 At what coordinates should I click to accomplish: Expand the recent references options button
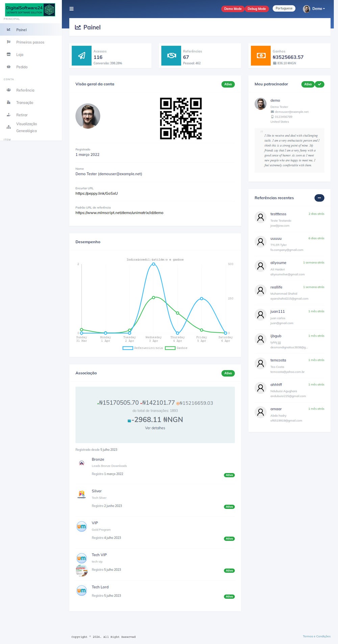[319, 198]
